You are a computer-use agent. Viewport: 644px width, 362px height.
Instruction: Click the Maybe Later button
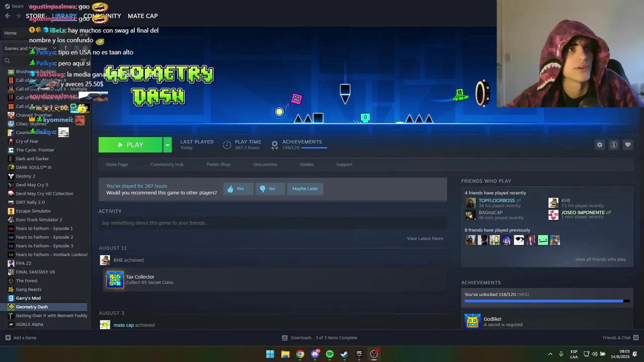pyautogui.click(x=305, y=189)
